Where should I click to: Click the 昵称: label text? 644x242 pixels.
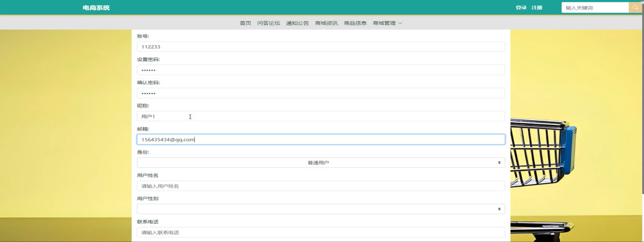click(x=143, y=106)
